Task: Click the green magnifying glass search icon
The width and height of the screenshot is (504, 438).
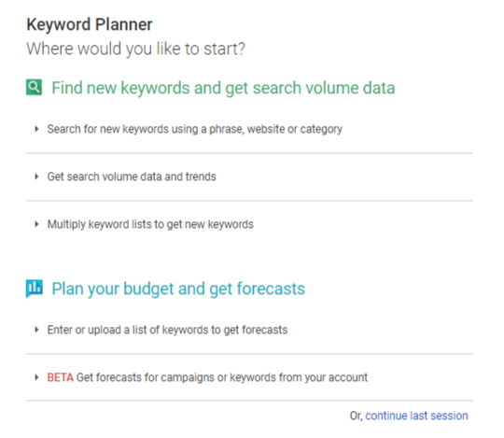Action: point(34,88)
